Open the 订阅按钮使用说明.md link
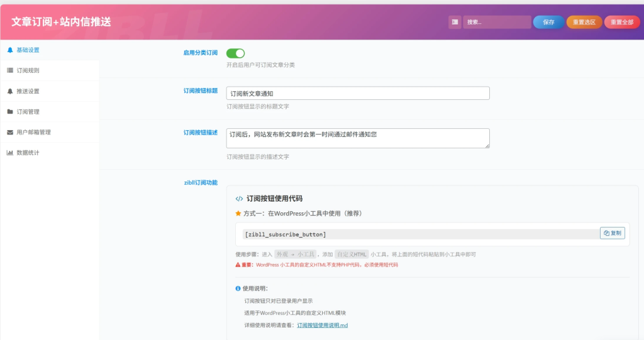644x340 pixels. click(x=323, y=325)
